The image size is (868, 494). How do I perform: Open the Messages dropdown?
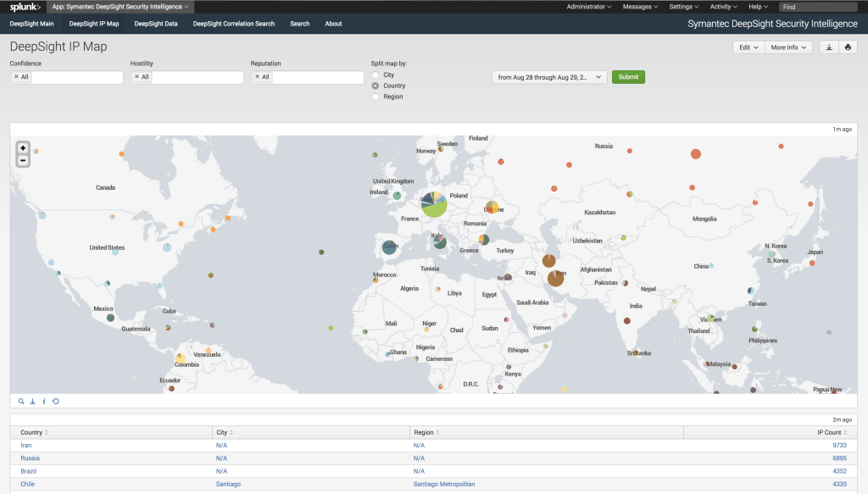(x=640, y=7)
